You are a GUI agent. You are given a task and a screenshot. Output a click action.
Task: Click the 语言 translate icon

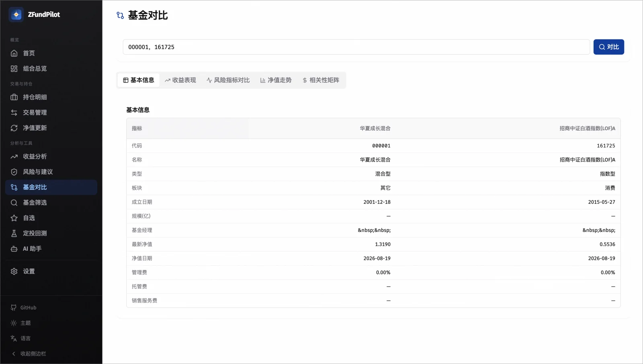14,338
